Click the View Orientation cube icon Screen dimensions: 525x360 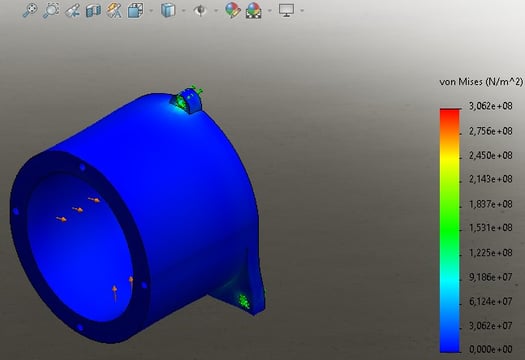pos(136,10)
